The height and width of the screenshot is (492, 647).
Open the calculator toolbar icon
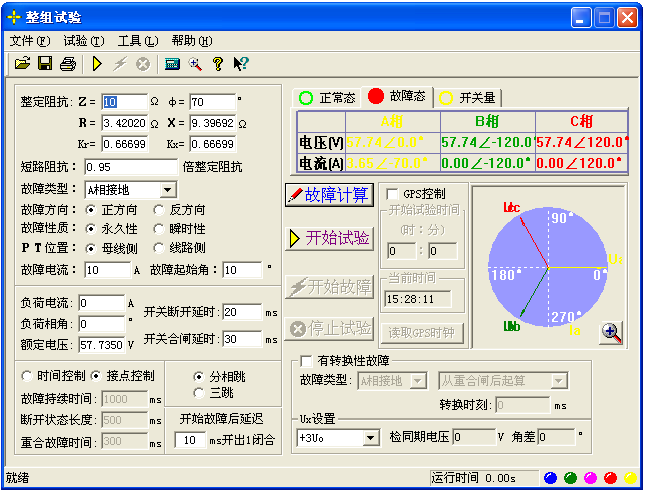pos(172,64)
